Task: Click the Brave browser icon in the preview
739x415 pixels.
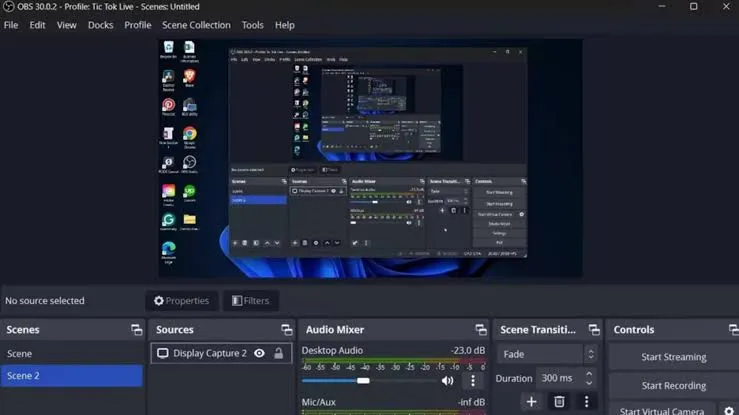Action: pyautogui.click(x=189, y=78)
